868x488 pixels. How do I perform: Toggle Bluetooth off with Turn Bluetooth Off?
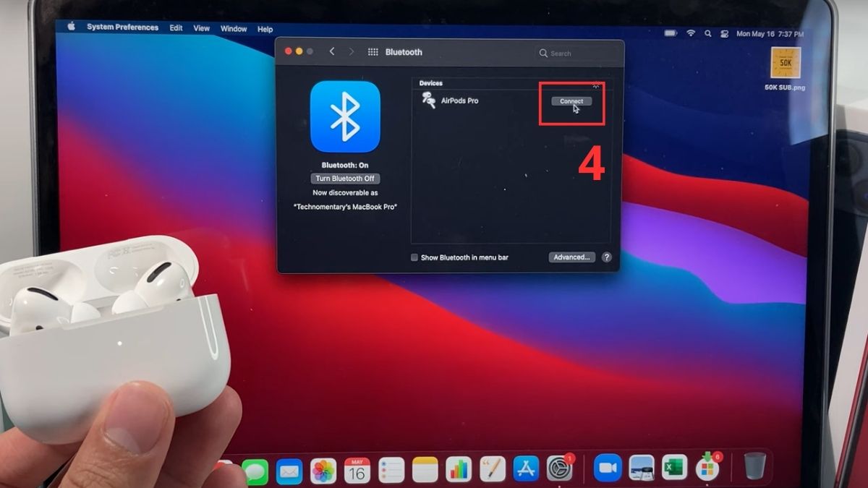pos(346,178)
